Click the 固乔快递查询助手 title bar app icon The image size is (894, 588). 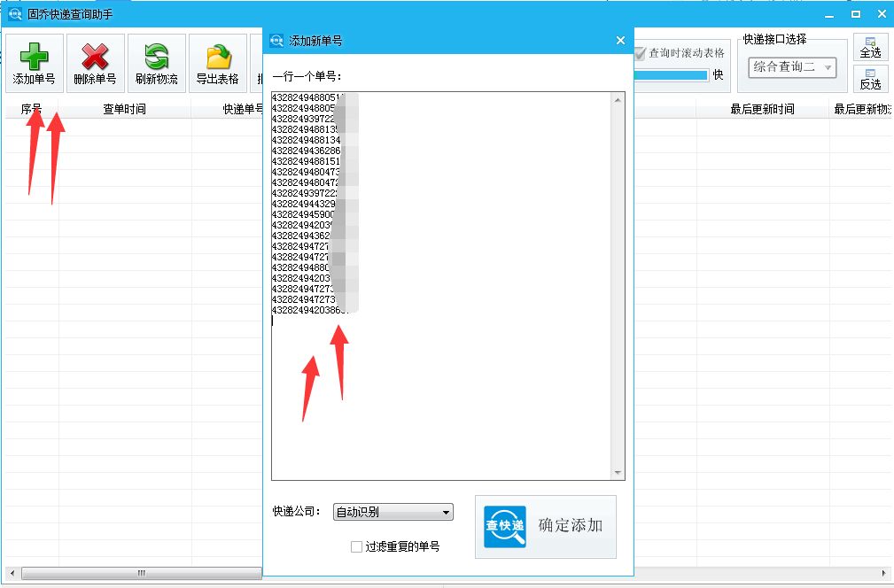pos(15,13)
